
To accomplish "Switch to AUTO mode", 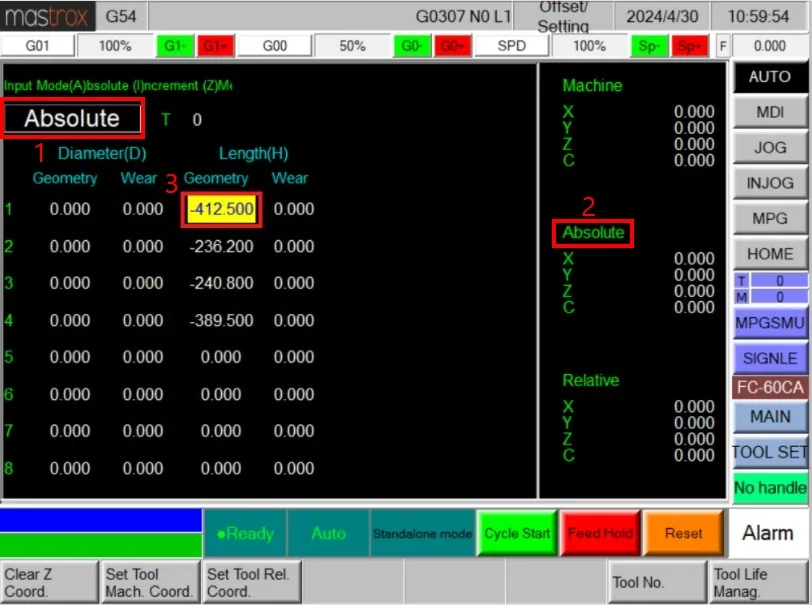I will (770, 77).
